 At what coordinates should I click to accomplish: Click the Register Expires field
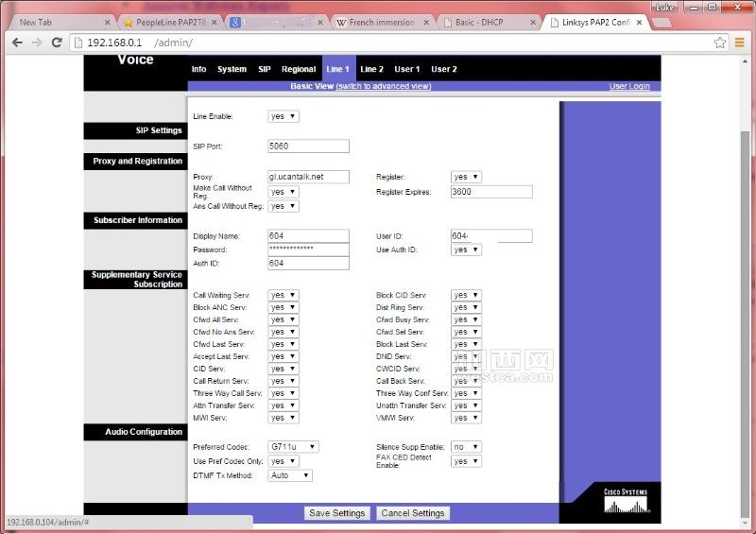[x=491, y=192]
